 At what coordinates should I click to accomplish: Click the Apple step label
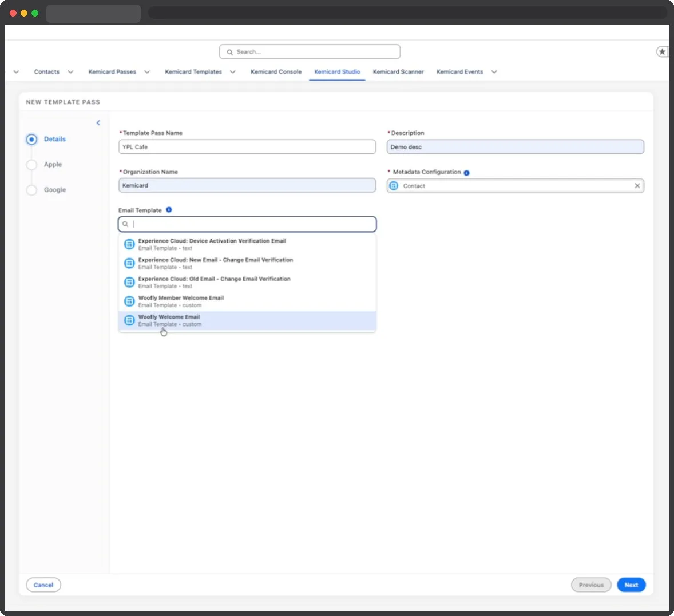(x=53, y=165)
